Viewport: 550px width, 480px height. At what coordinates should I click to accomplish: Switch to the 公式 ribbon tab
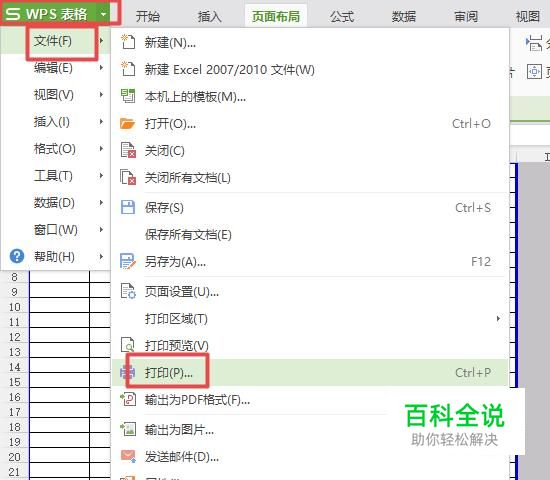point(342,16)
